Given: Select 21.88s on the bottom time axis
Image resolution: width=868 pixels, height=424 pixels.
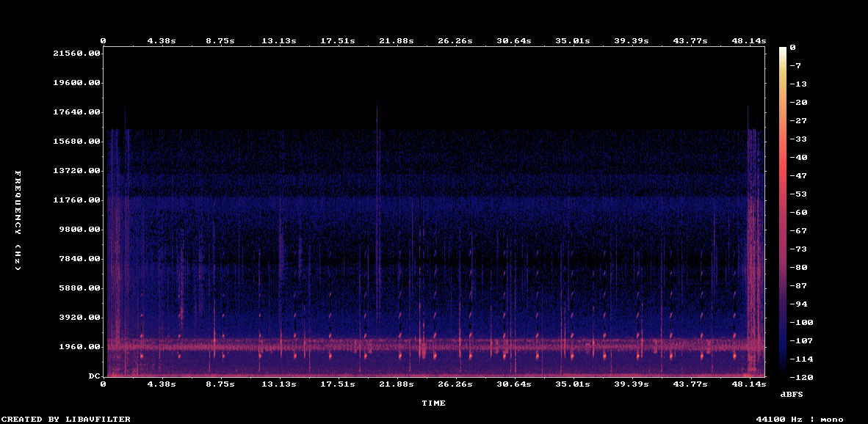Looking at the screenshot, I should point(397,384).
